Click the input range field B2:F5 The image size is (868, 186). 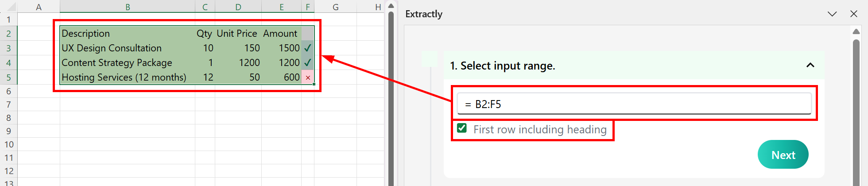[633, 104]
